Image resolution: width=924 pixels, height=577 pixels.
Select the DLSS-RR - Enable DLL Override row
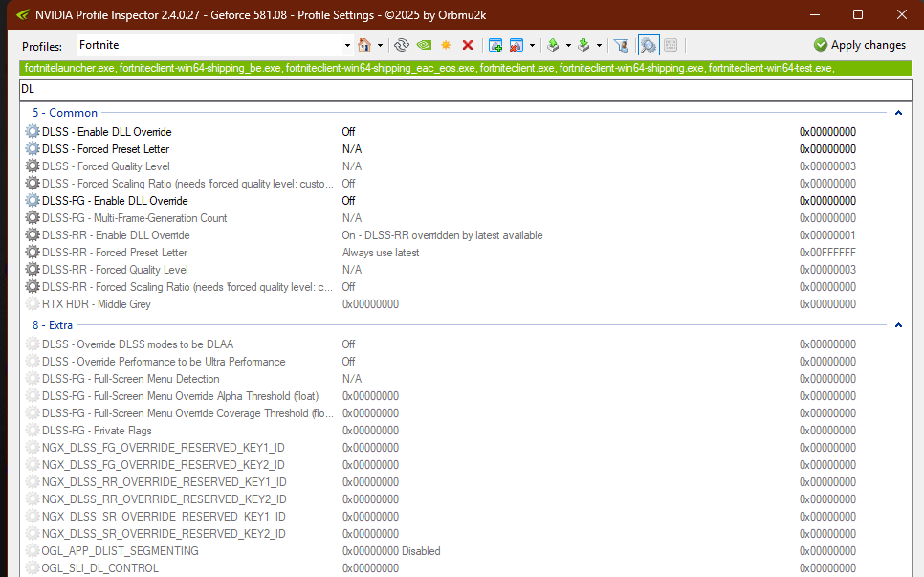(466, 235)
